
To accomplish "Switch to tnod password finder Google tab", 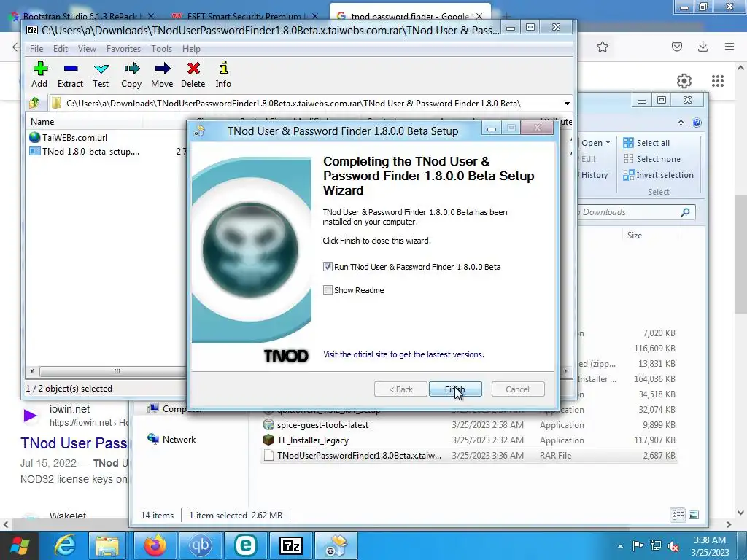I will (410, 16).
